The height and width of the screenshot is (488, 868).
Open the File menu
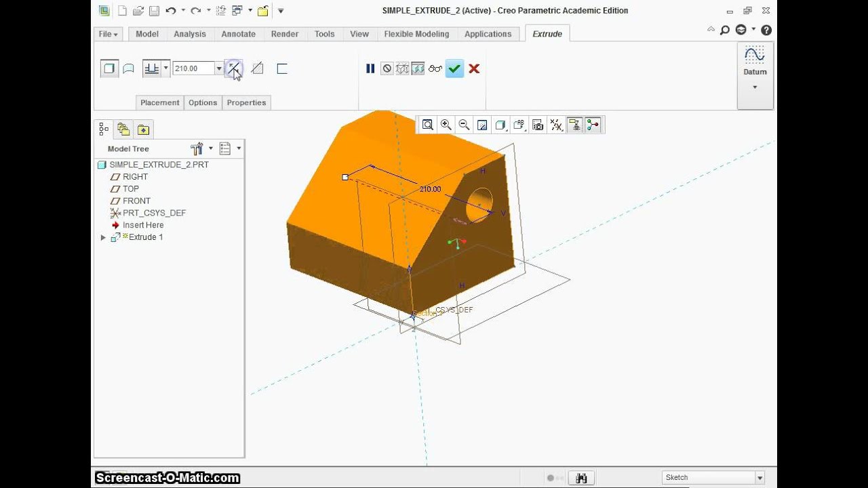click(108, 34)
